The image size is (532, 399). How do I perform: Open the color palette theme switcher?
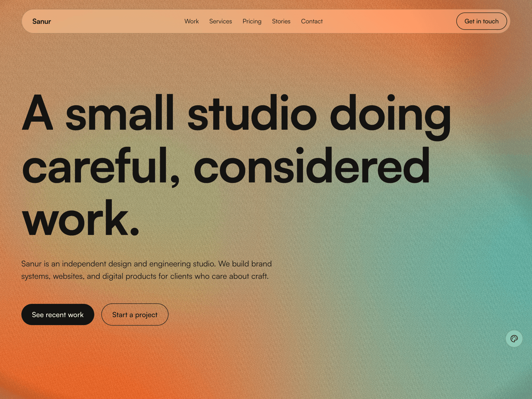click(514, 339)
